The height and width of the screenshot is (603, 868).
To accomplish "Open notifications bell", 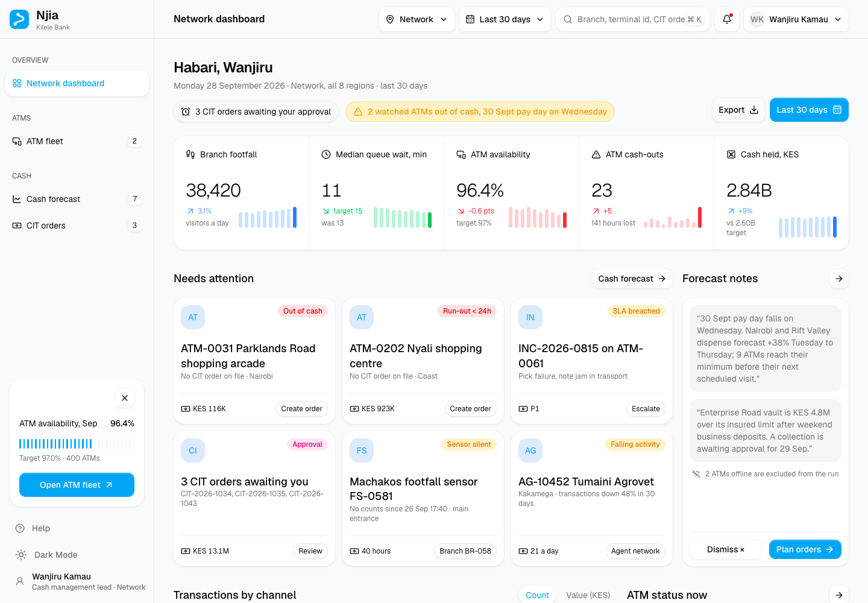I will tap(727, 19).
